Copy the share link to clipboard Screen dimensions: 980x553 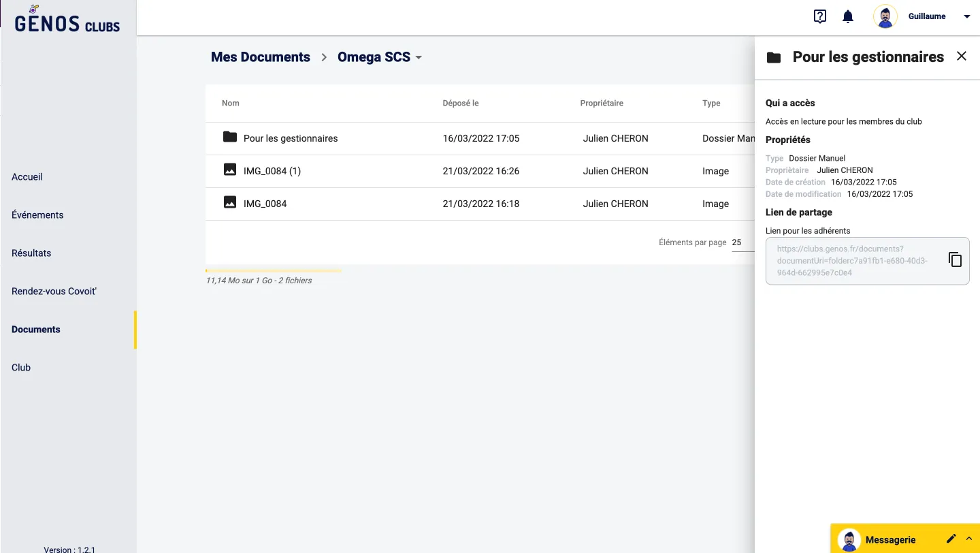tap(955, 259)
